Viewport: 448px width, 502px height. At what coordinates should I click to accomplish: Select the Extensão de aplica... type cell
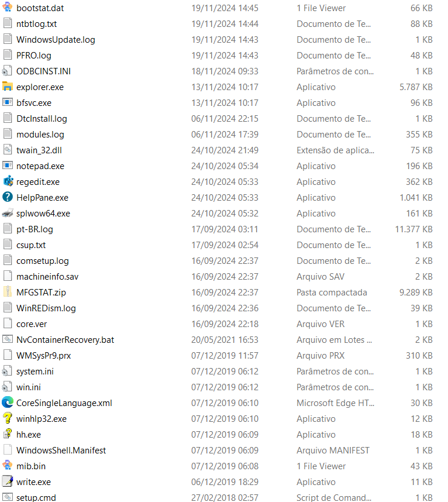(335, 150)
